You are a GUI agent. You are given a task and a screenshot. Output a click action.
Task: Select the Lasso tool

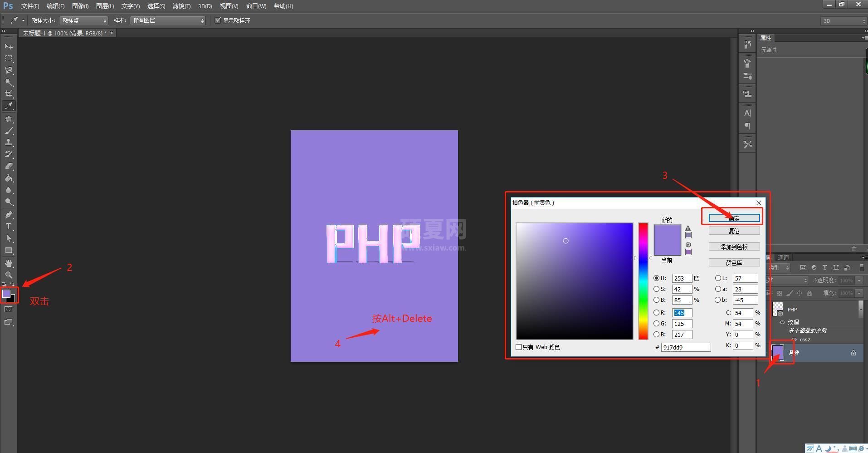[x=9, y=70]
